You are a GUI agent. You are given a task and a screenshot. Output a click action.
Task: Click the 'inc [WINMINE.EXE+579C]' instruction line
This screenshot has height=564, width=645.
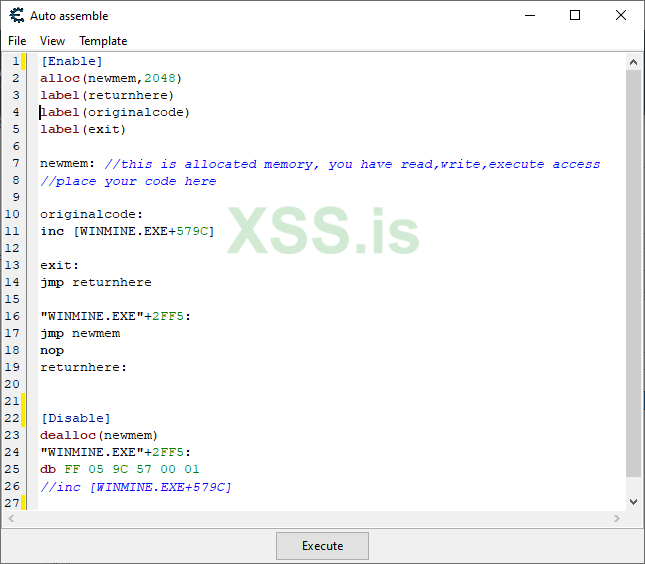tap(128, 231)
